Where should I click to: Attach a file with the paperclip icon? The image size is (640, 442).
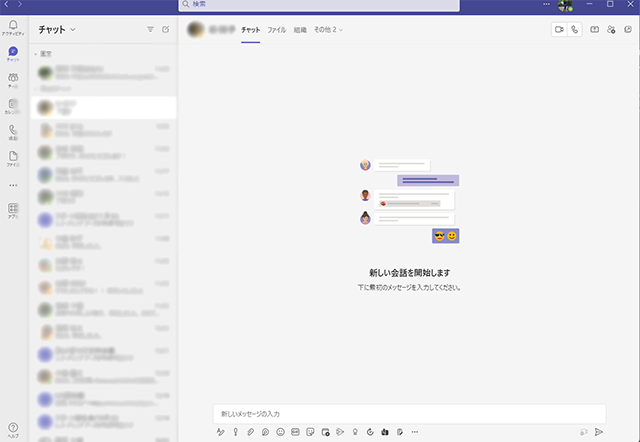point(251,432)
